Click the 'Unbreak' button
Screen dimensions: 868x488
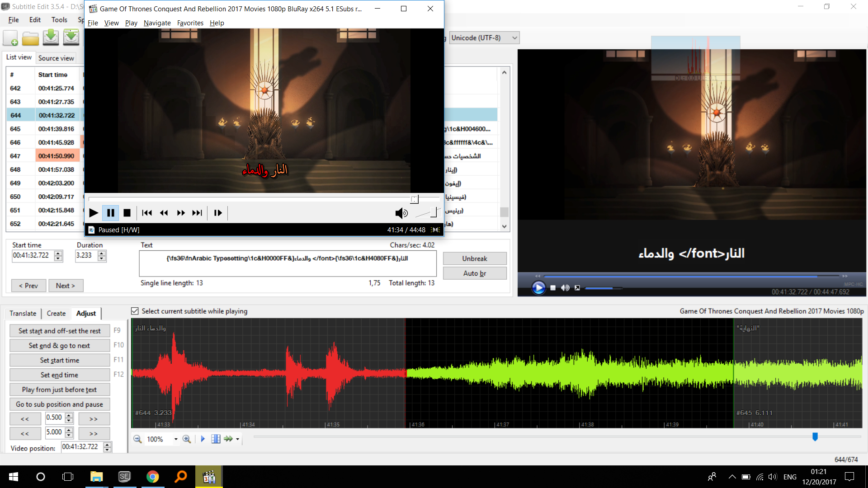[x=475, y=258]
